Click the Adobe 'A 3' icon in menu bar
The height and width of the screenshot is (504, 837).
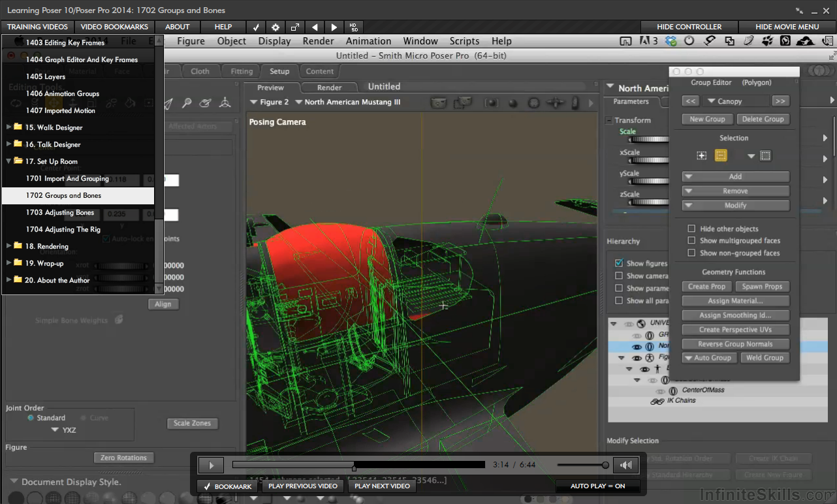click(x=649, y=41)
